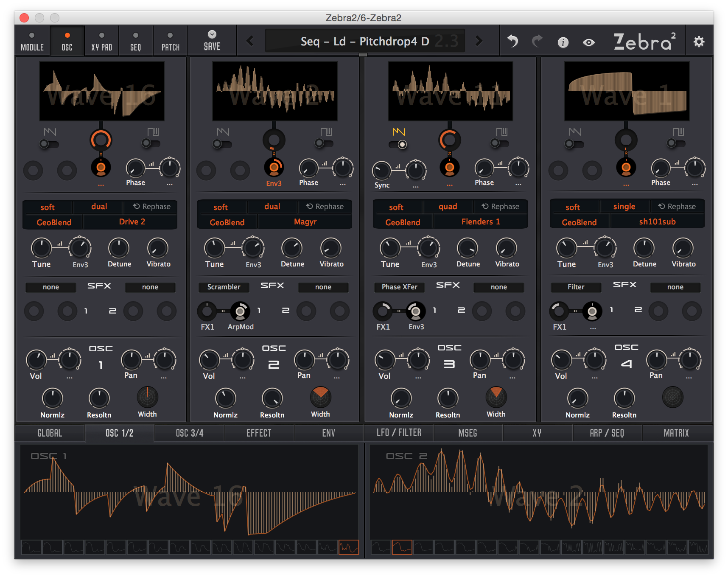The height and width of the screenshot is (577, 728).
Task: Click the OSC 1 Tune knob
Action: 41,248
